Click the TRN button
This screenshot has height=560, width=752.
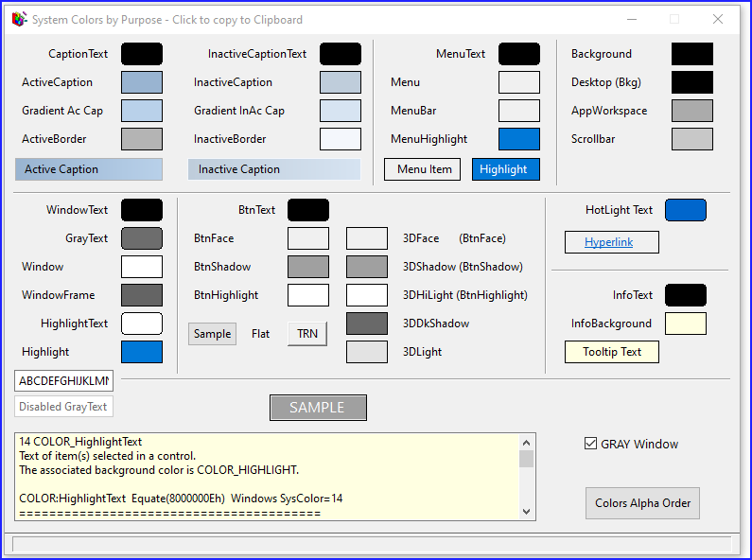[307, 334]
